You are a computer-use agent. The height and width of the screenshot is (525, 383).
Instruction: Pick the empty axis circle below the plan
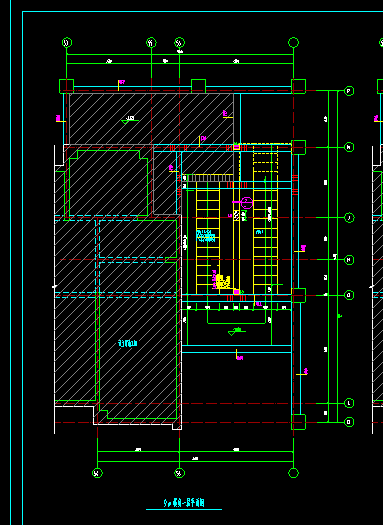click(293, 473)
